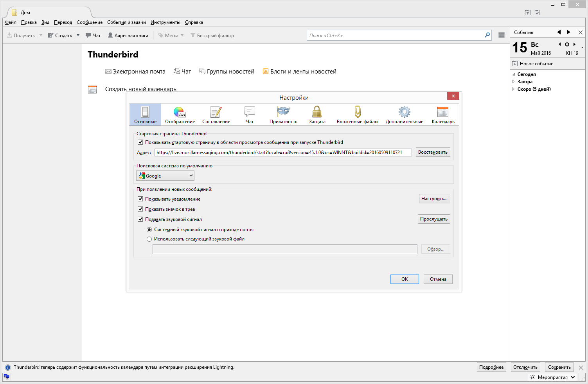Click the Прослушать sound button
588x384 pixels.
(x=434, y=219)
